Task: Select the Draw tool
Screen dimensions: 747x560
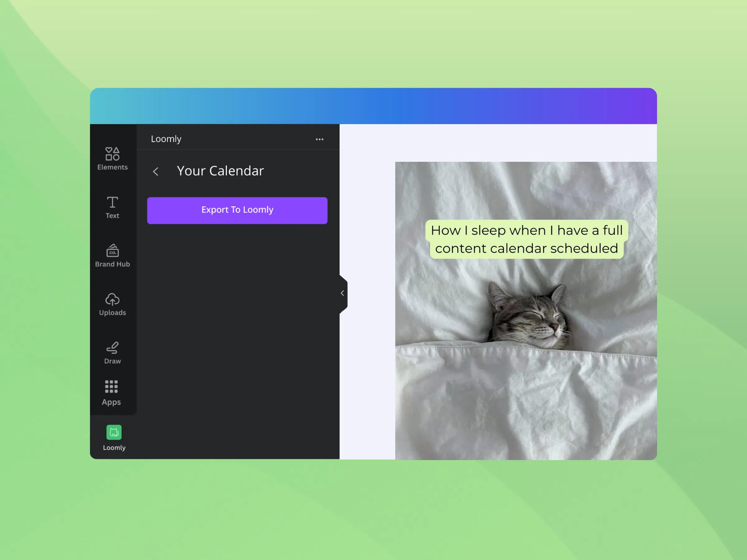Action: (x=112, y=353)
